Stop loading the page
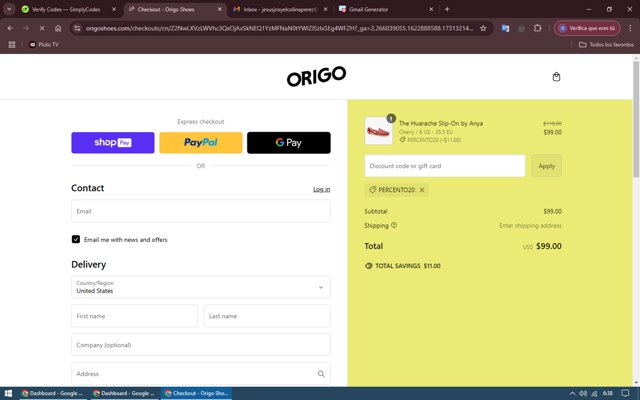Screen dimensions: 640x400 pyautogui.click(x=42, y=28)
